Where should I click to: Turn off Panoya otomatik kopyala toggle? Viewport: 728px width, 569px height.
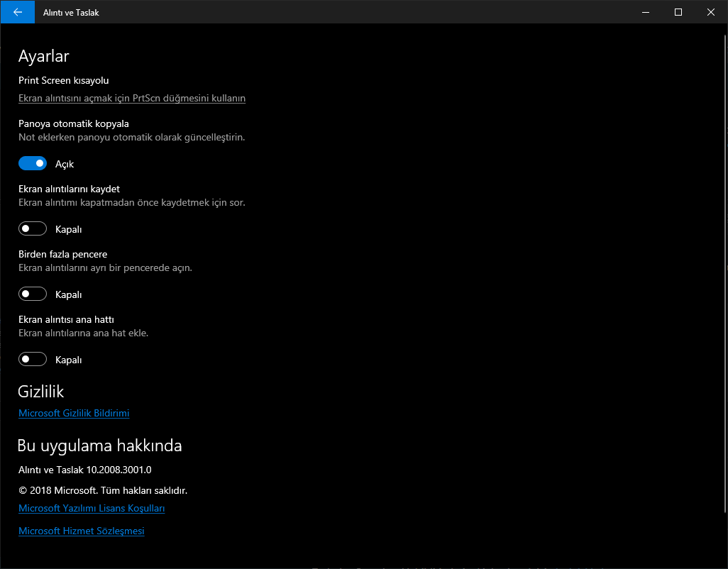(33, 163)
